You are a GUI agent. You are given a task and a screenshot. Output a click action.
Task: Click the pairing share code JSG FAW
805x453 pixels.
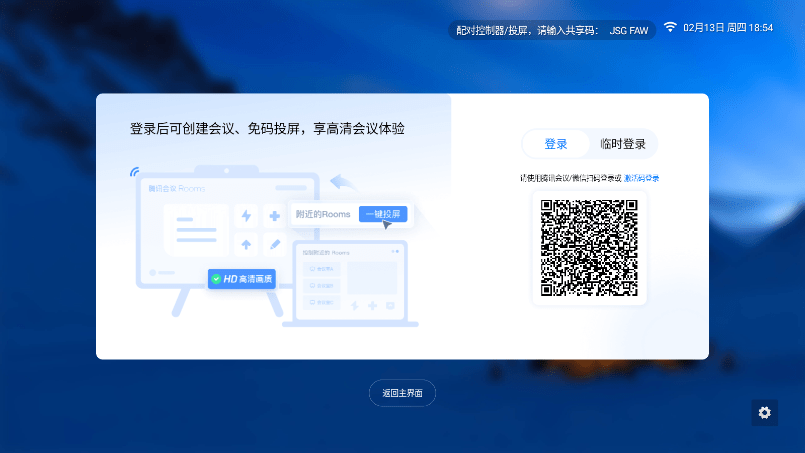[x=629, y=30]
